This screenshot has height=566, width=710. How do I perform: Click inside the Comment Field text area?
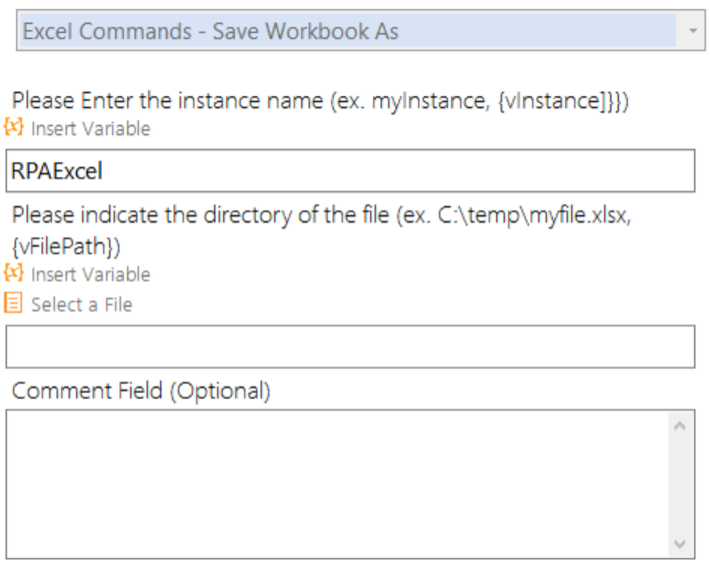tap(337, 484)
